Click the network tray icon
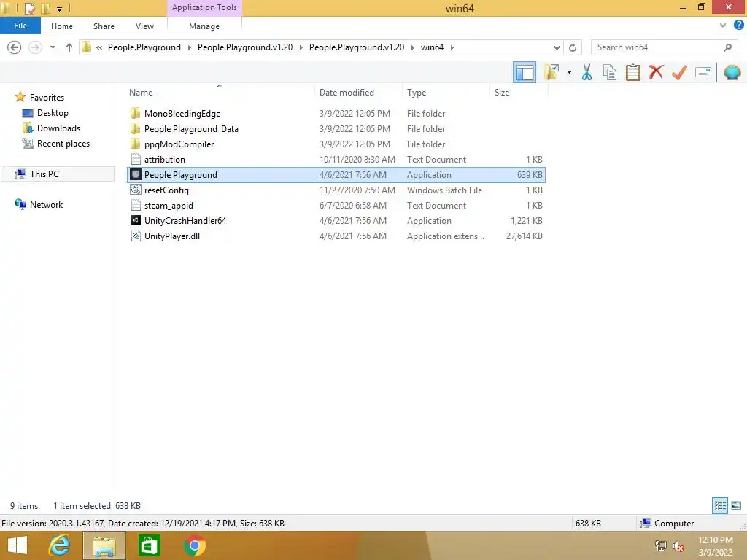 point(661,546)
